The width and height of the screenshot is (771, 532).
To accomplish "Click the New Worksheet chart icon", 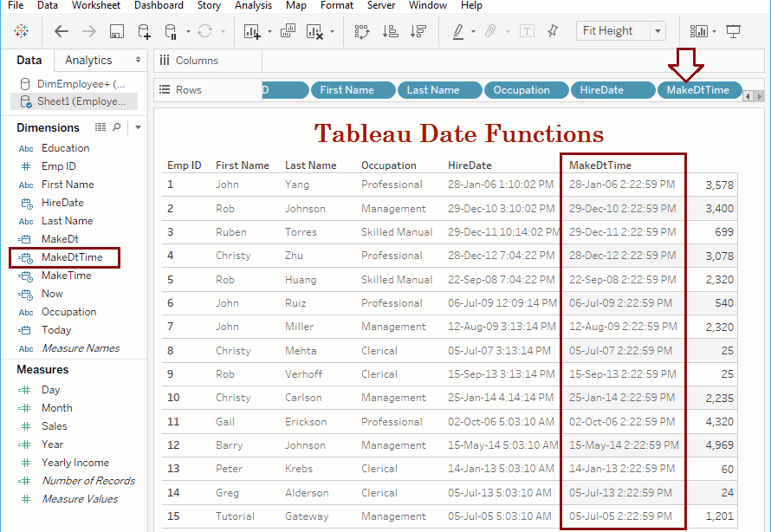I will click(252, 31).
